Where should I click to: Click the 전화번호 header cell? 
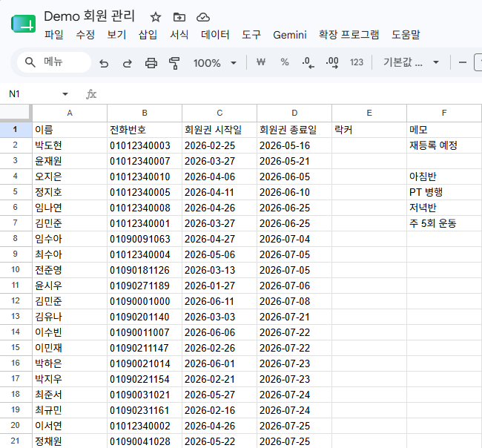(145, 130)
